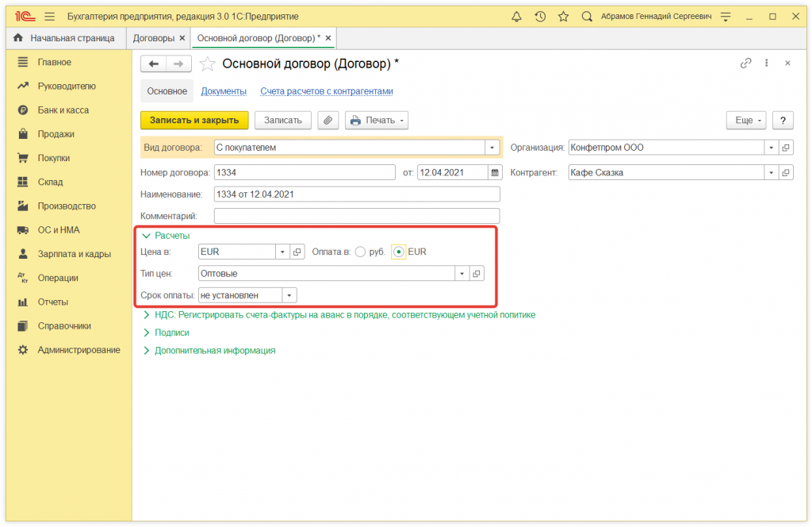
Task: Open the Счета расчетов с контрагентами link
Action: tap(327, 91)
